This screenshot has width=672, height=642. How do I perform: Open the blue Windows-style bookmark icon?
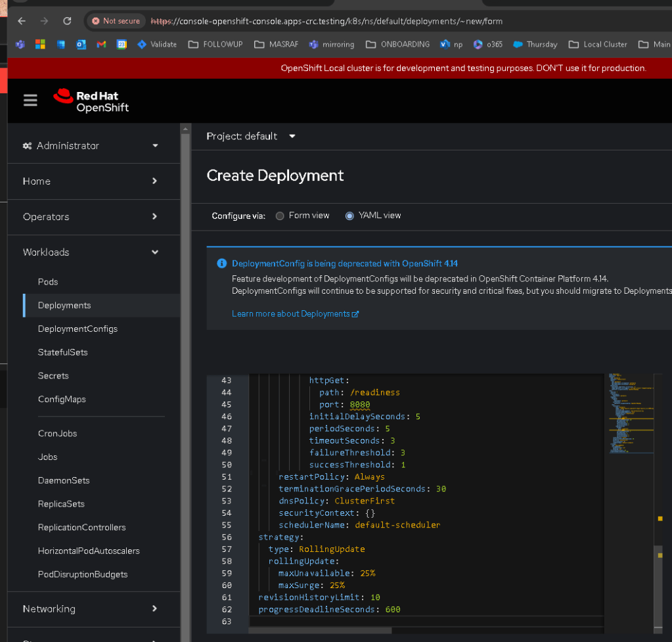[61, 44]
